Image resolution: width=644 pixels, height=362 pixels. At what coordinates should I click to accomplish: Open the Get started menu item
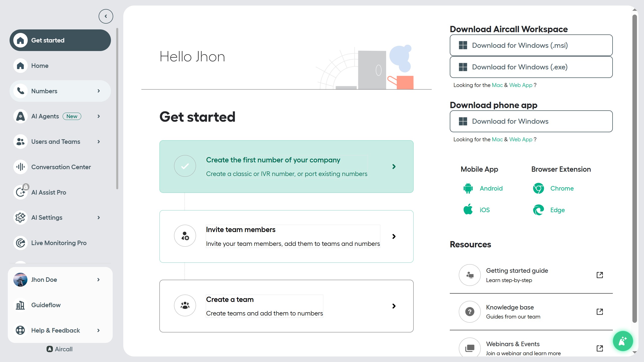click(x=60, y=40)
